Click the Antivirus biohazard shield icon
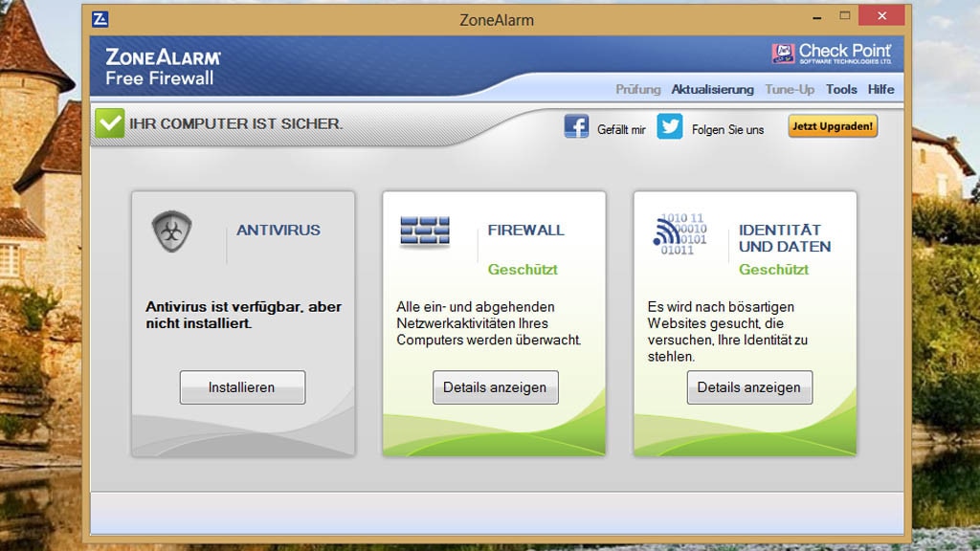This screenshot has width=980, height=551. pyautogui.click(x=171, y=231)
